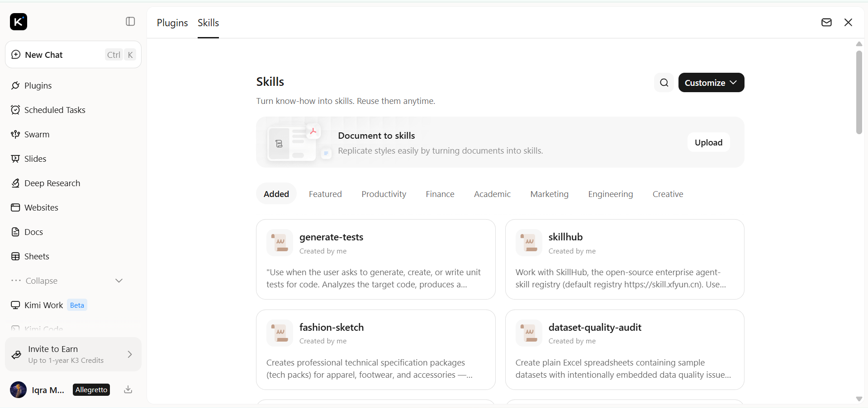Click the generate-tests skill icon
Screen dimensions: 868x408
[x=280, y=243]
